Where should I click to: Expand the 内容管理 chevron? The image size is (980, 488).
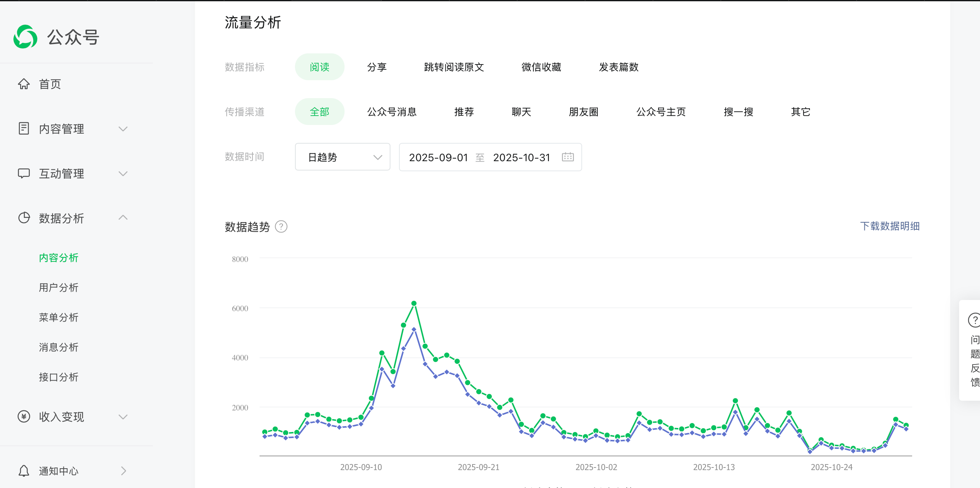point(123,129)
